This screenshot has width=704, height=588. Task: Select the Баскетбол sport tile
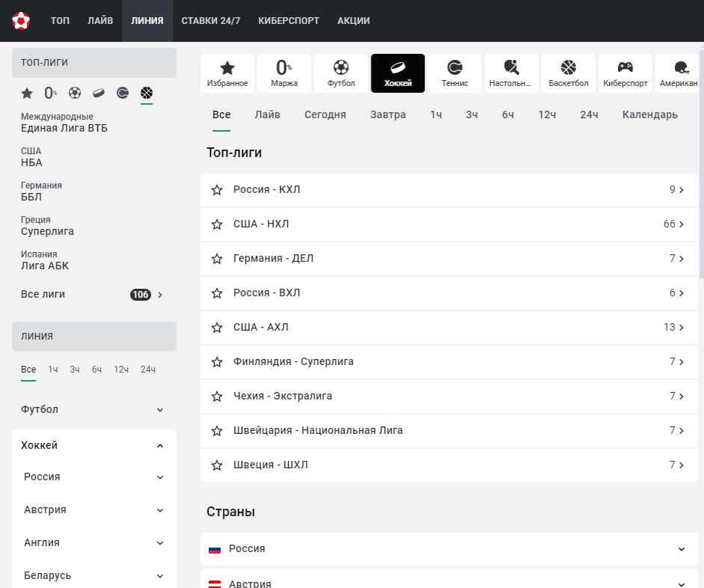[569, 73]
